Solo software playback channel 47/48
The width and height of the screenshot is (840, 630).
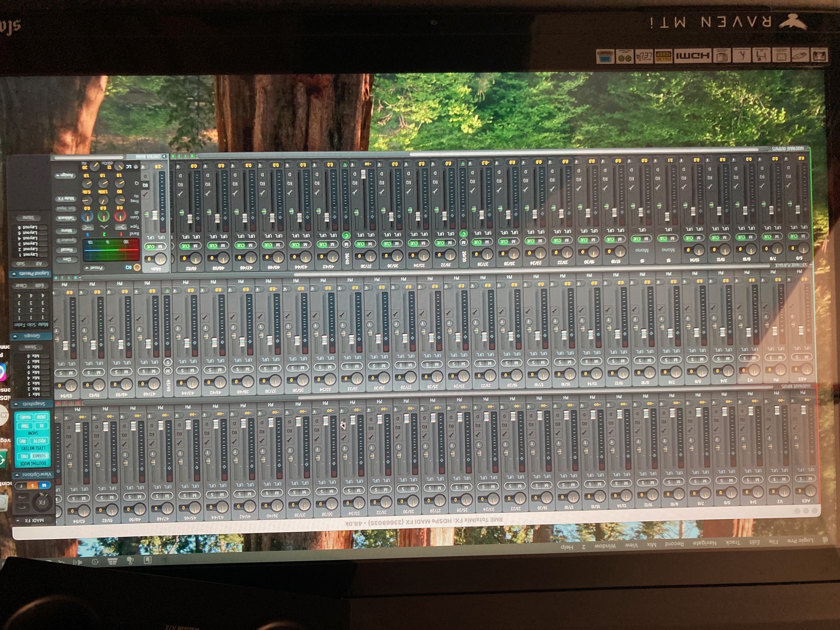pos(144,371)
